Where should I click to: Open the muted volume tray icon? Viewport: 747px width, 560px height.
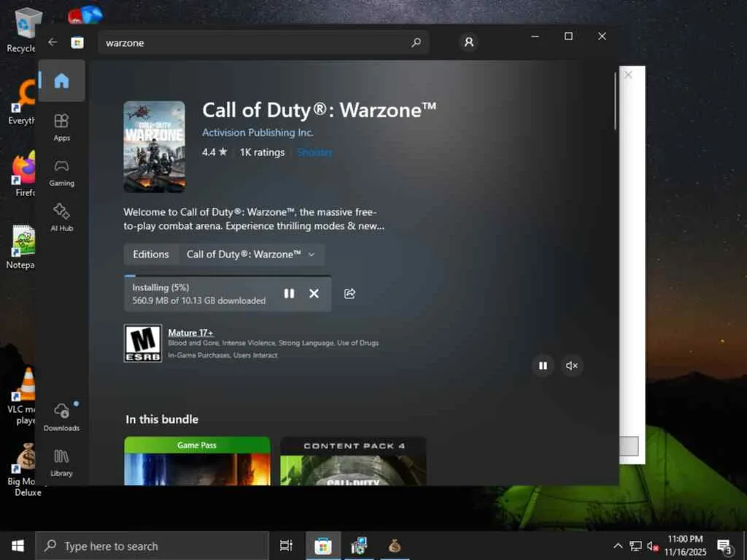coord(653,545)
